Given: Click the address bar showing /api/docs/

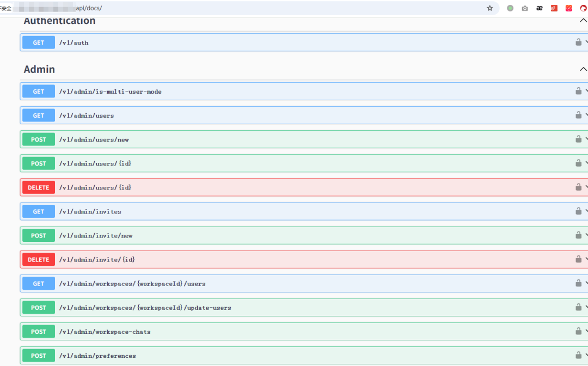Looking at the screenshot, I should point(248,8).
